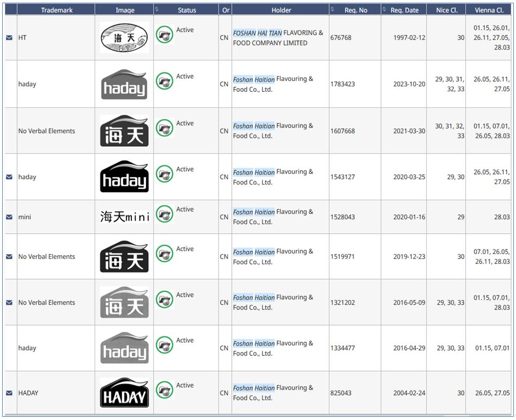The height and width of the screenshot is (420, 516).
Task: Click the envelope icon for registration 1321202
Action: (9, 303)
